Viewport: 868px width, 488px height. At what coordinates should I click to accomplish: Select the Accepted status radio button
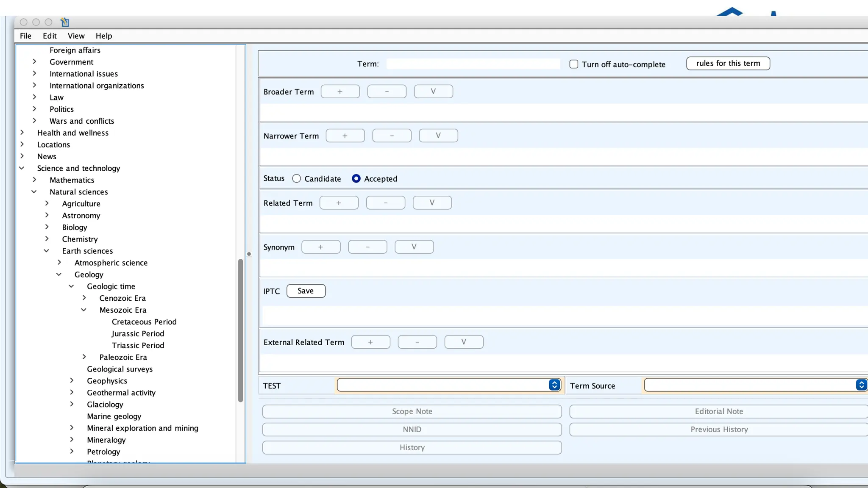coord(356,179)
